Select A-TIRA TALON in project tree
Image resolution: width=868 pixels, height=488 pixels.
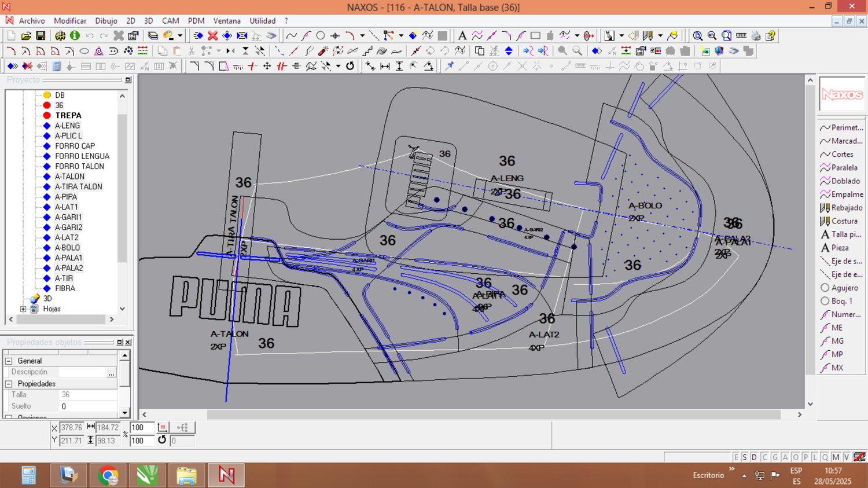[x=78, y=186]
